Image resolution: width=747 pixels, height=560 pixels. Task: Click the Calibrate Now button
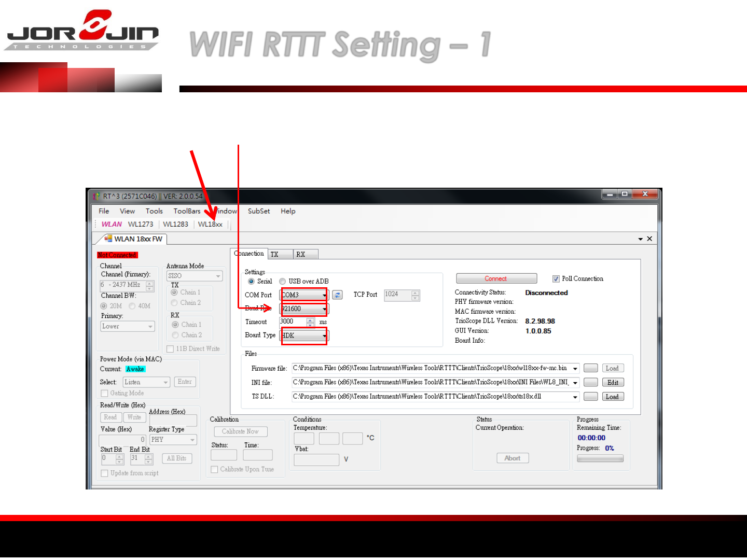coord(241,431)
